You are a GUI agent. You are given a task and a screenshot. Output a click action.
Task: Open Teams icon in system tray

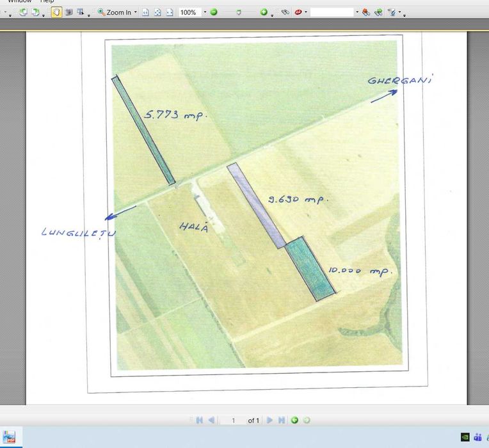coord(477,437)
